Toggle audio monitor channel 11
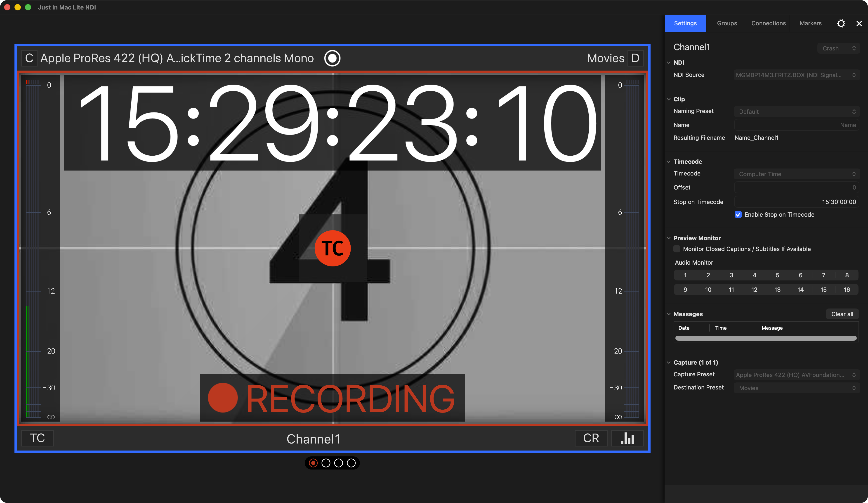 tap(731, 290)
